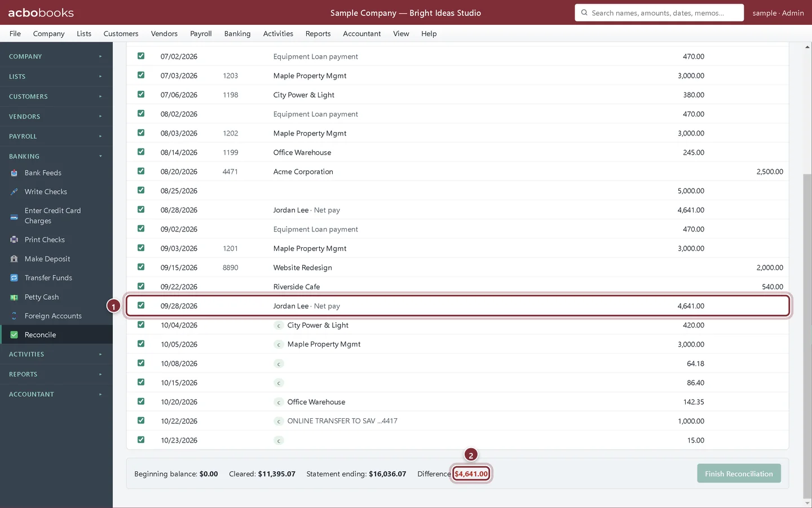Open the Accountant menu
Image resolution: width=812 pixels, height=508 pixels.
tap(362, 34)
